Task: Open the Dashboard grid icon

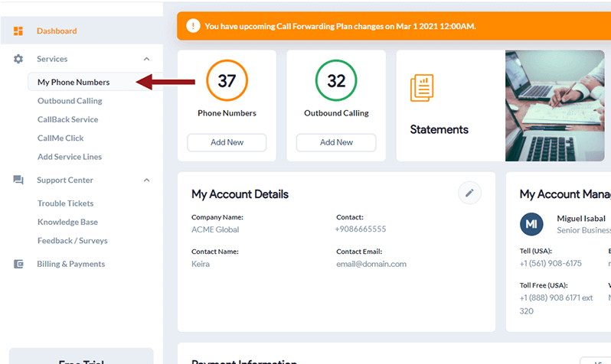Action: 18,31
